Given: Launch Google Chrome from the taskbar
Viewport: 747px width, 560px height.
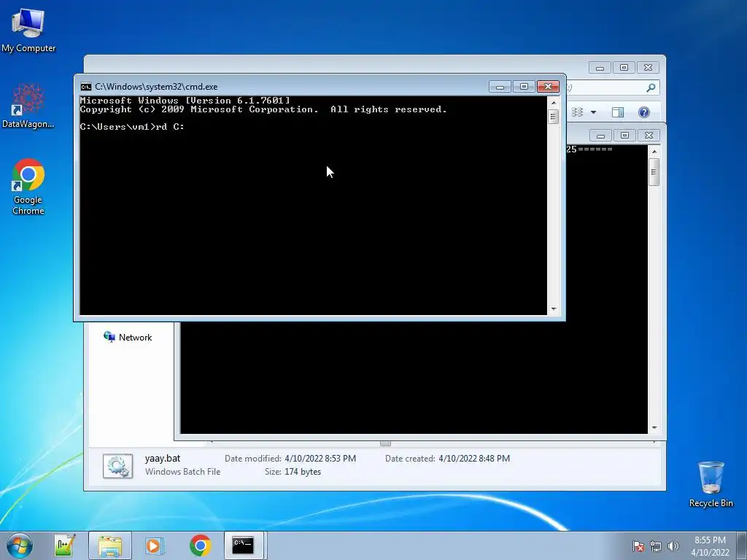Looking at the screenshot, I should 200,545.
